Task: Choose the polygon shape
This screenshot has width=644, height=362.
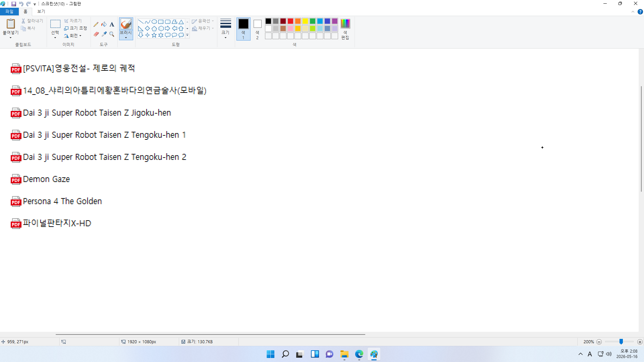Action: (174, 22)
